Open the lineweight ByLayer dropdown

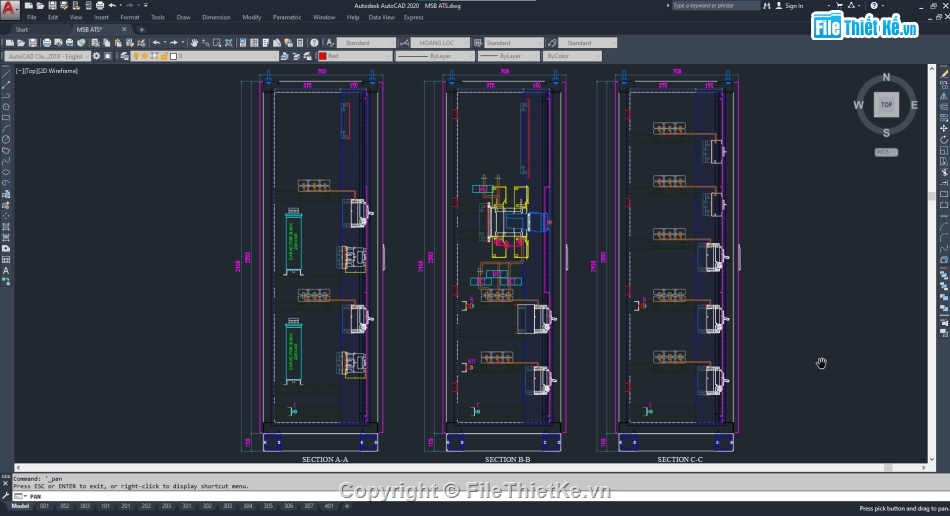click(x=509, y=56)
